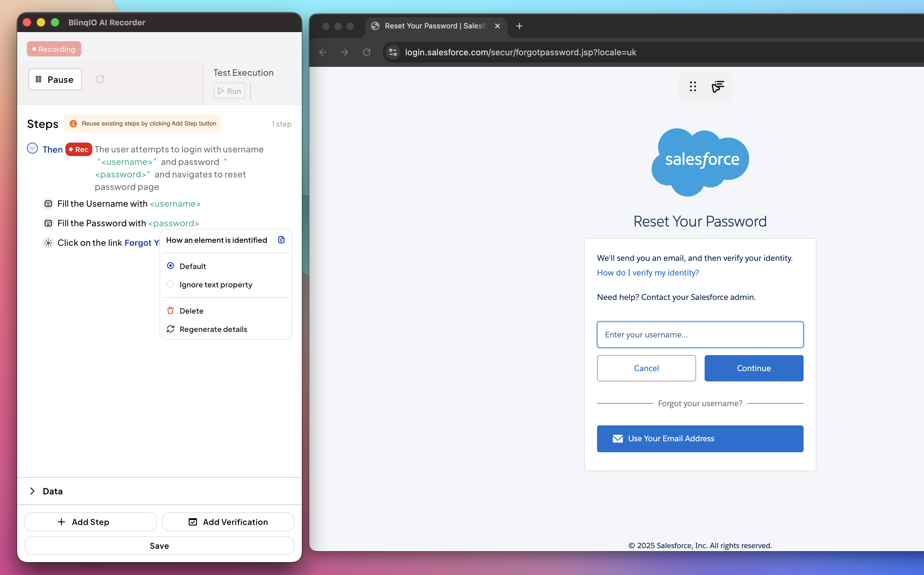This screenshot has width=924, height=575.
Task: Click the document icon in the identification popup
Action: tap(281, 240)
